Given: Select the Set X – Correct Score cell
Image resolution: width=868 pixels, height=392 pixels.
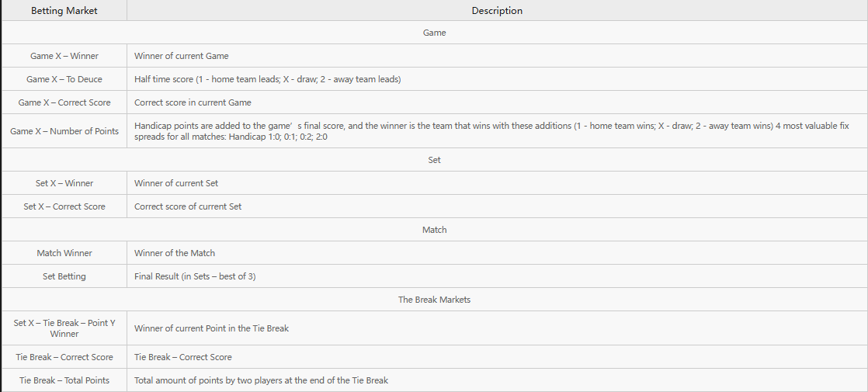Looking at the screenshot, I should [x=64, y=206].
